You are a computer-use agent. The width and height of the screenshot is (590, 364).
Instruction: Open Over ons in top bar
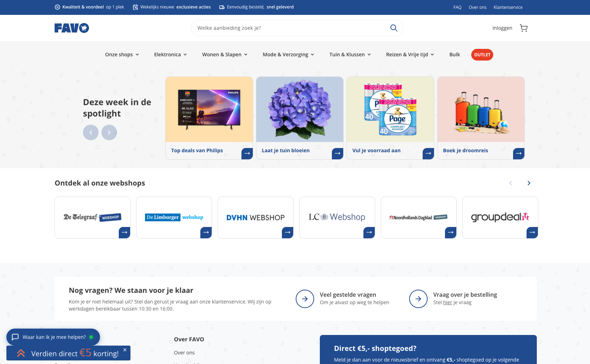[x=478, y=7]
